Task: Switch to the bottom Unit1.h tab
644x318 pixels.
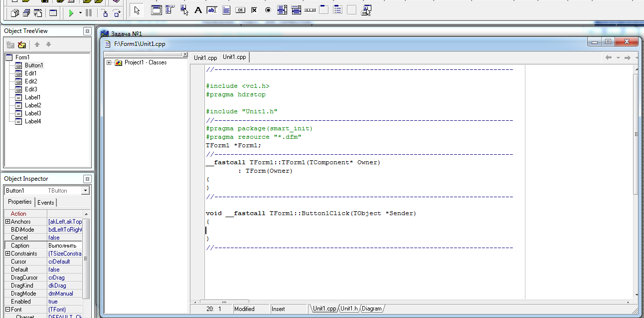Action: click(349, 309)
